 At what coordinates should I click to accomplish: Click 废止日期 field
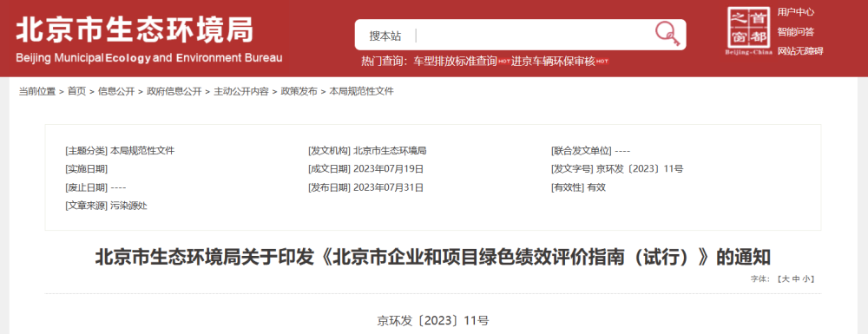coord(95,187)
